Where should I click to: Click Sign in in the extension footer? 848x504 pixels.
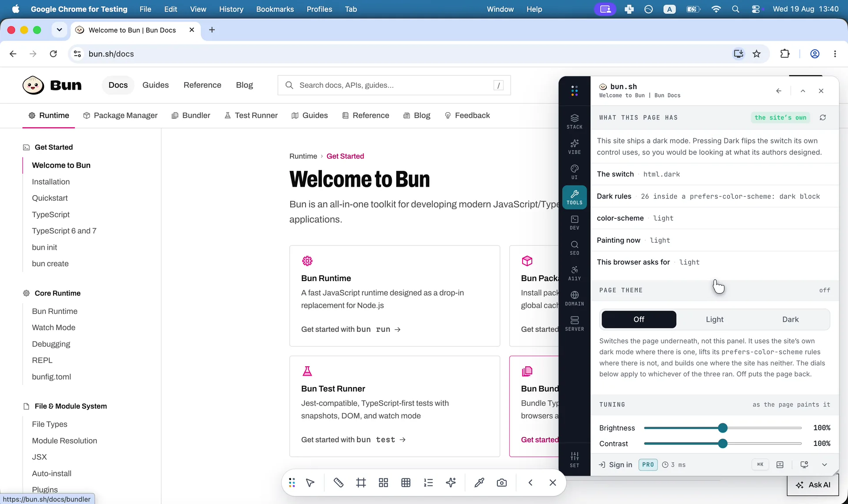[x=615, y=465]
